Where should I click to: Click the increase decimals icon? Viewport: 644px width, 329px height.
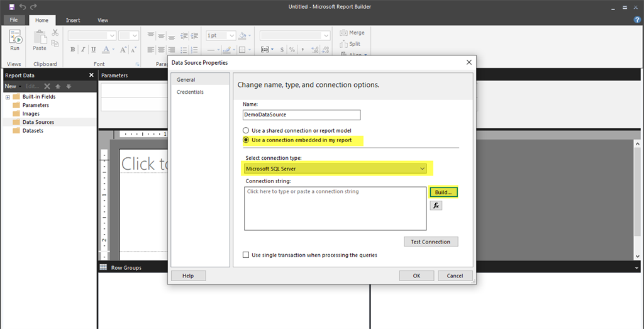click(x=315, y=50)
